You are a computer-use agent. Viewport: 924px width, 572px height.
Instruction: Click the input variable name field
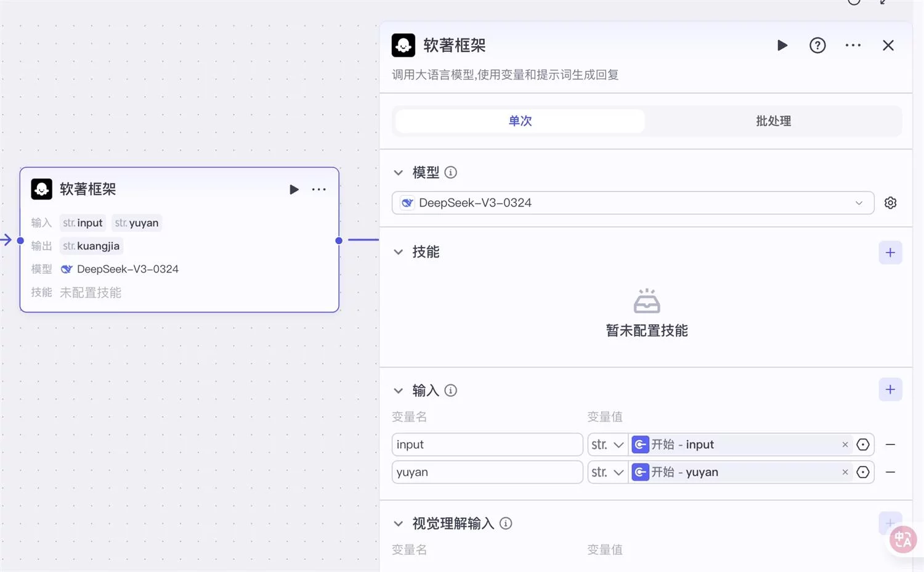[487, 444]
